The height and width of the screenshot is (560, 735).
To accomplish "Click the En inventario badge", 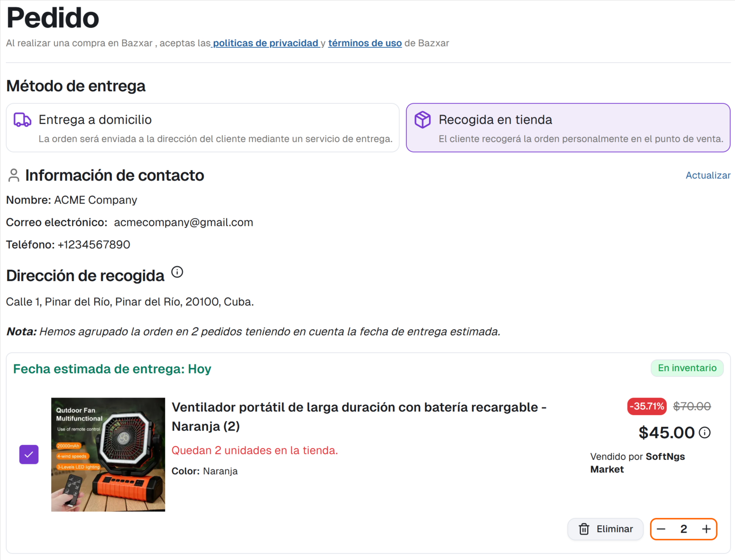I will (687, 368).
